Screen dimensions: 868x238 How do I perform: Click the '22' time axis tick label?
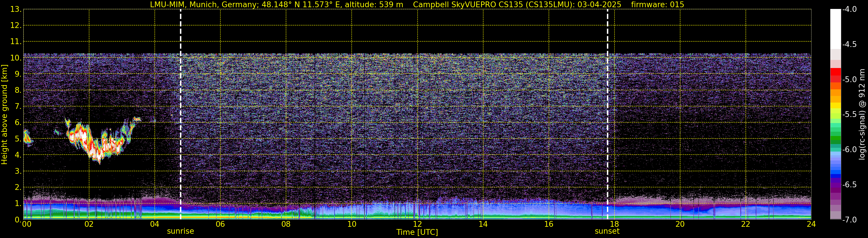(x=746, y=224)
